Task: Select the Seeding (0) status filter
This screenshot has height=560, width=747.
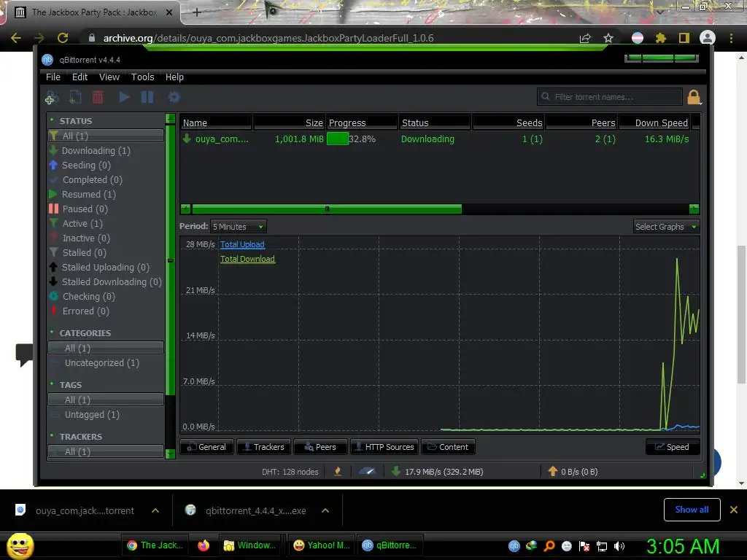Action: point(86,166)
